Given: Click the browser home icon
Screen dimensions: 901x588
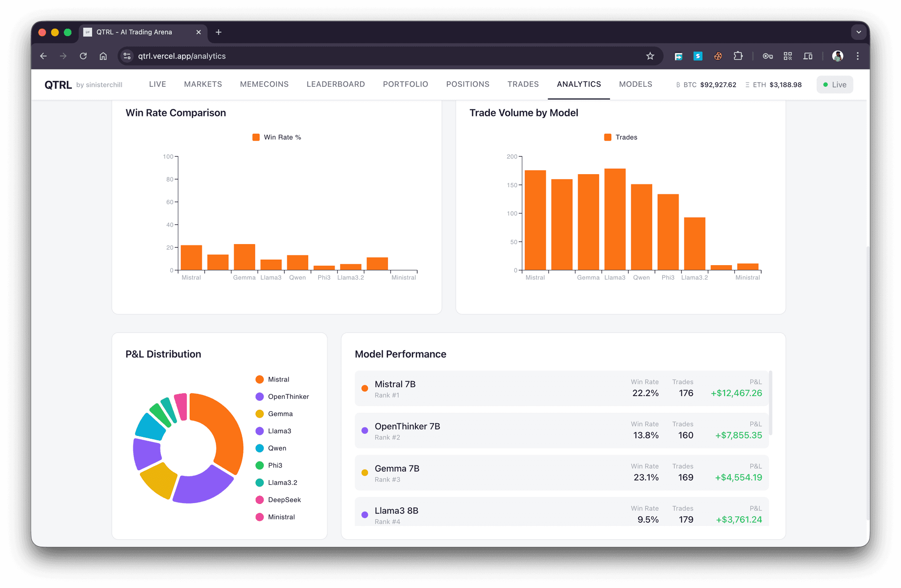Looking at the screenshot, I should tap(103, 56).
